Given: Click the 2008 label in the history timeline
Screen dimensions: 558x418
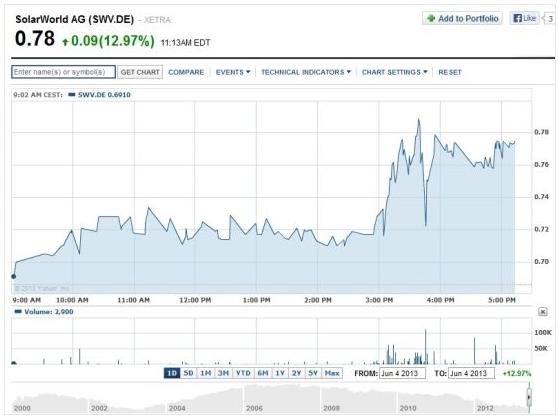Looking at the screenshot, I should click(x=331, y=408).
